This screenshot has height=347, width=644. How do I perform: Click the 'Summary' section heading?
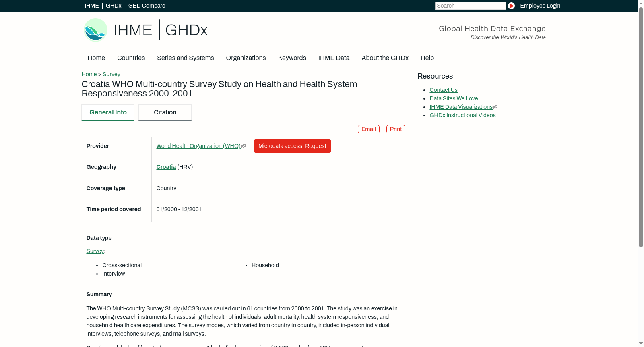[x=99, y=294]
